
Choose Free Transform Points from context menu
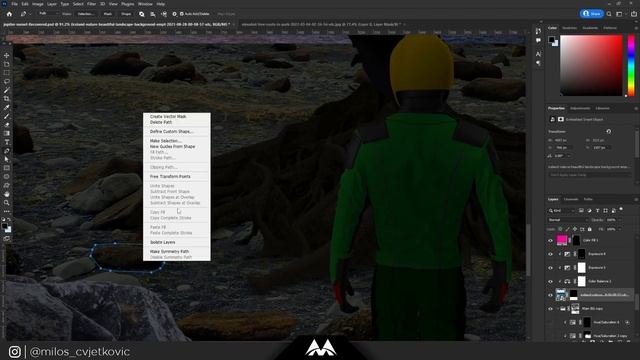click(x=170, y=177)
